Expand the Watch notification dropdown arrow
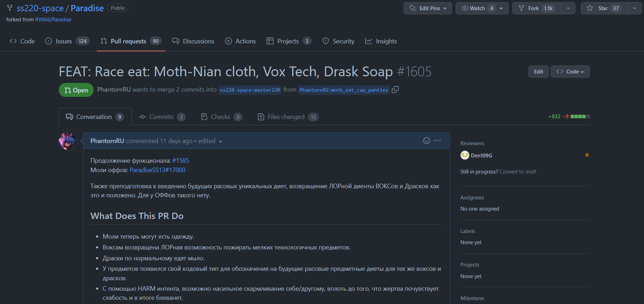The image size is (644, 304). click(x=501, y=8)
